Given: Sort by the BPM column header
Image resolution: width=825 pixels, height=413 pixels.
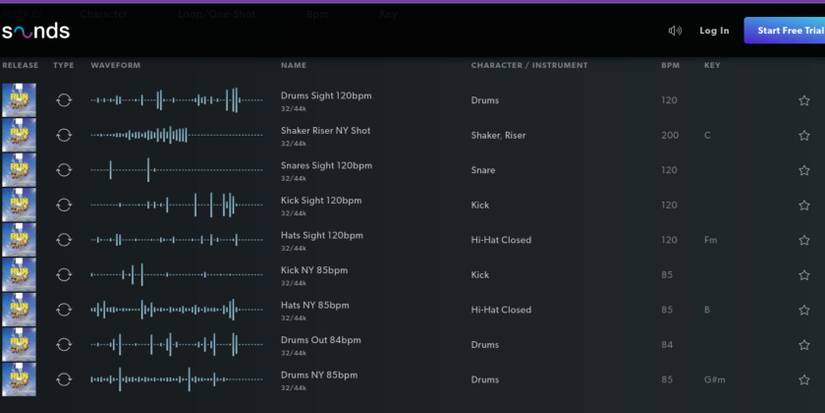Looking at the screenshot, I should click(670, 65).
